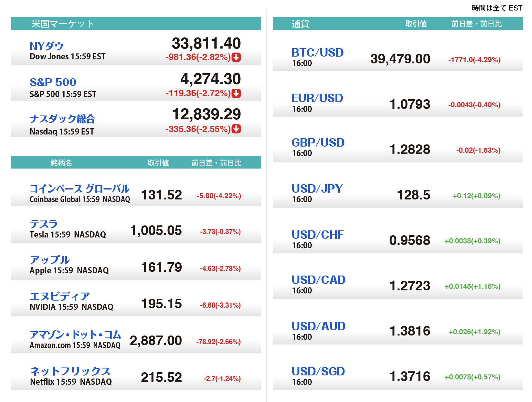The width and height of the screenshot is (532, 402).
Task: Click the 通貨 section header
Action: tap(300, 24)
